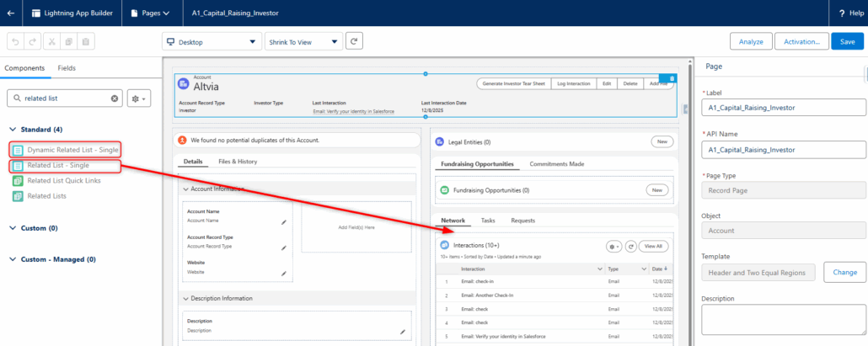
Task: Click the cut scissors icon
Action: (51, 41)
